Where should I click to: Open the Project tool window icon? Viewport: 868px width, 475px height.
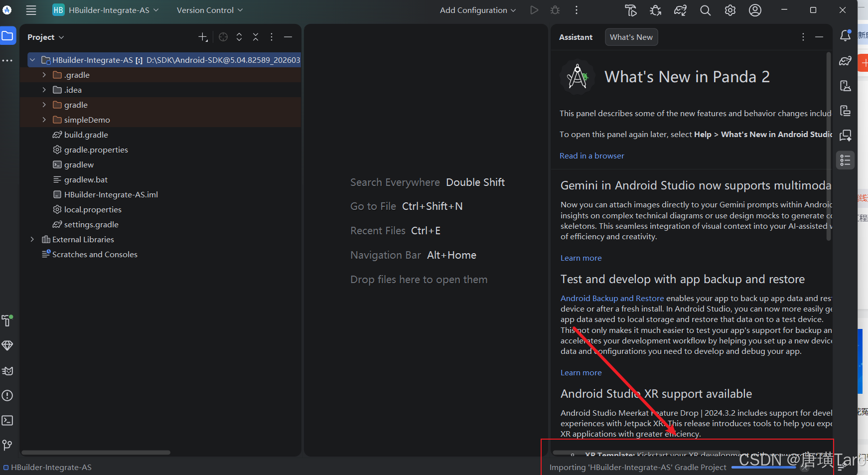[7, 36]
